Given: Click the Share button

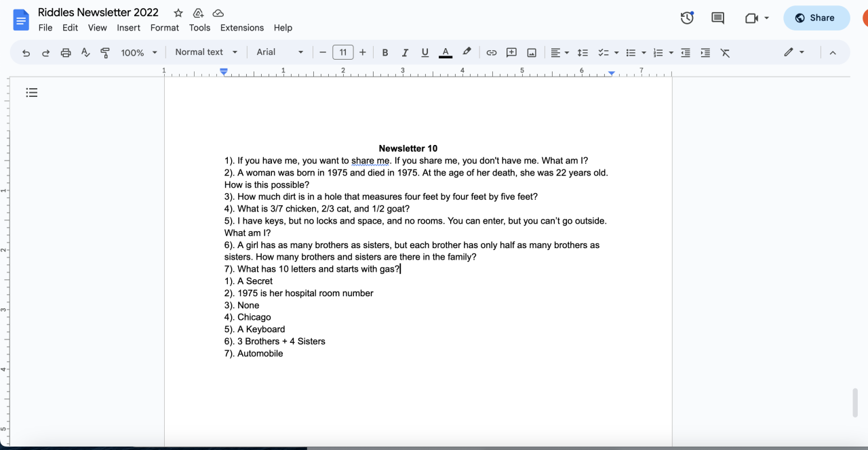Looking at the screenshot, I should tap(816, 18).
